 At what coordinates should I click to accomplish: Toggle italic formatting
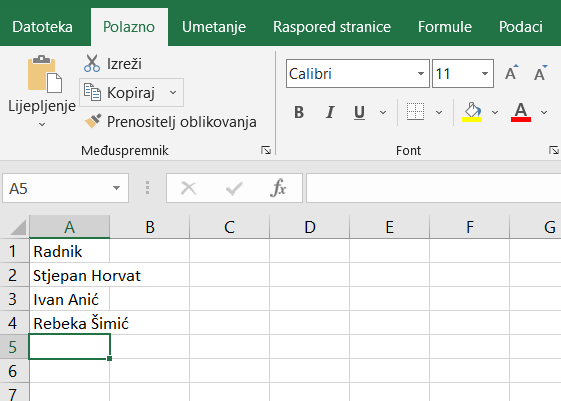[x=330, y=112]
